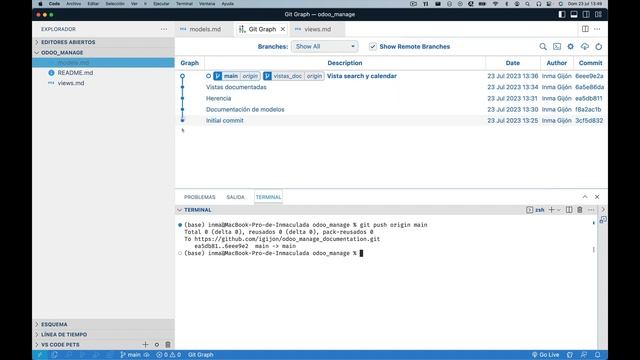Click the main branch label on commit
Viewport: 640px width, 360px height.
point(231,76)
